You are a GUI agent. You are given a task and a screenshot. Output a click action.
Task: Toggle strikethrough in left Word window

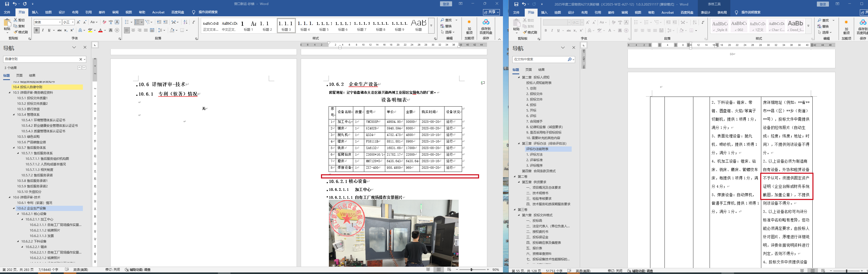tap(60, 30)
